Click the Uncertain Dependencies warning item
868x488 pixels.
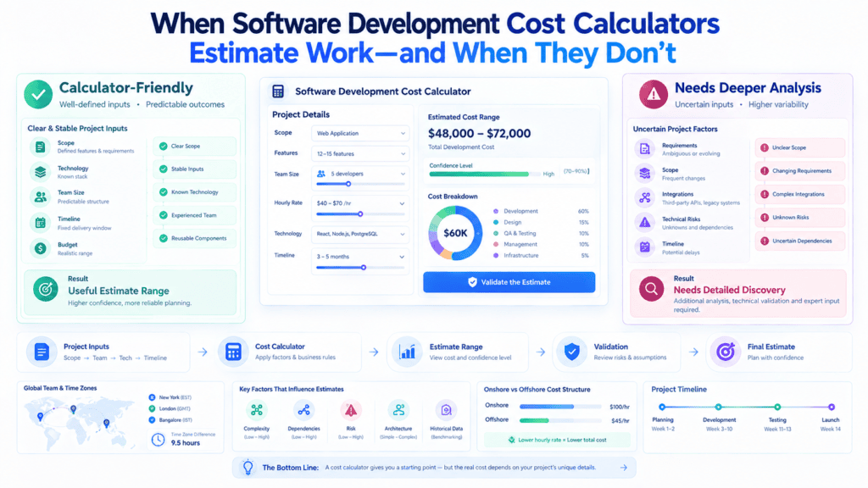(x=800, y=241)
